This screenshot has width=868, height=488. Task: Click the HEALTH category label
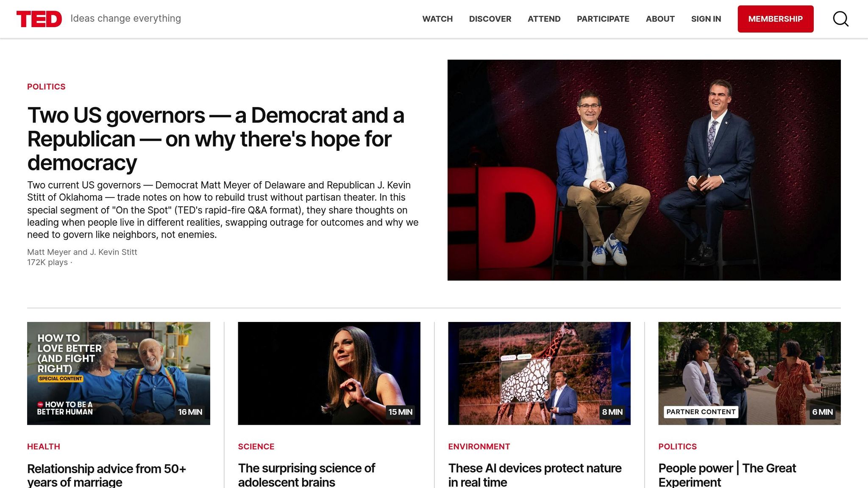(44, 446)
